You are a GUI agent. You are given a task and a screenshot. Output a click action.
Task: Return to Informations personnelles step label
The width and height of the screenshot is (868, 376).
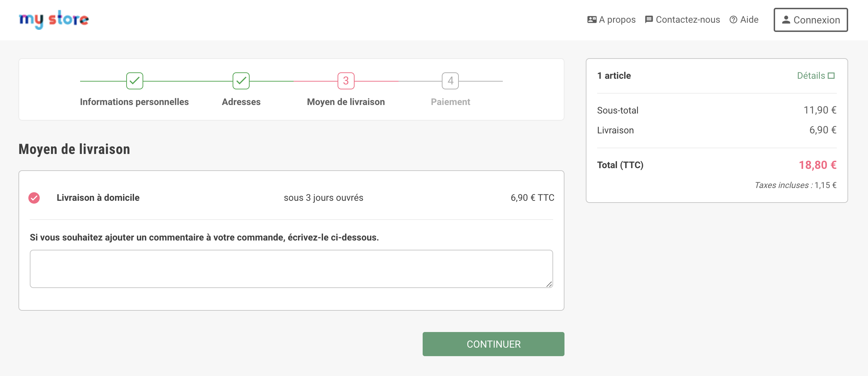(134, 102)
